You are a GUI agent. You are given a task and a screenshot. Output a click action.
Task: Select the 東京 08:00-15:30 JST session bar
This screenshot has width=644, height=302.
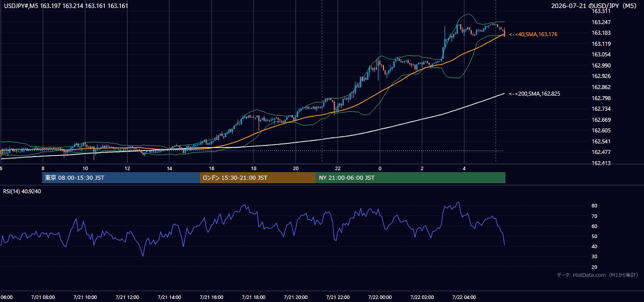(x=121, y=178)
